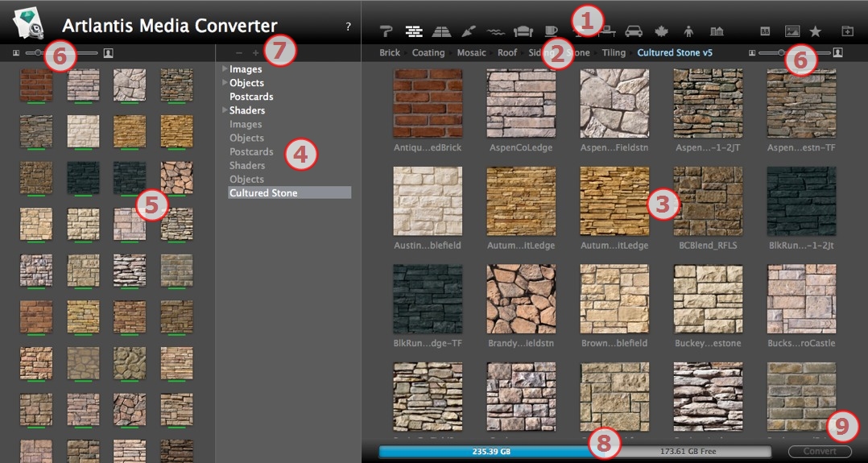The height and width of the screenshot is (463, 868).
Task: Expand the bold Objects tree node
Action: click(225, 82)
